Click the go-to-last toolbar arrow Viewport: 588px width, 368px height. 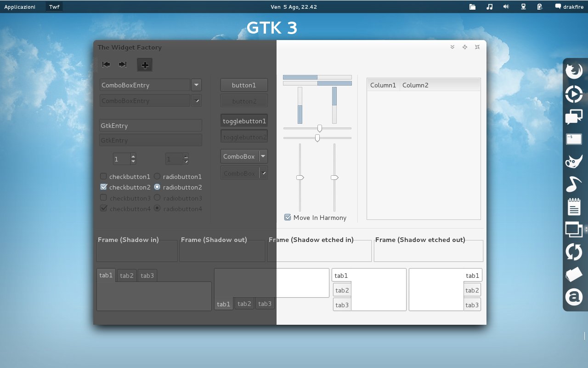tap(123, 64)
